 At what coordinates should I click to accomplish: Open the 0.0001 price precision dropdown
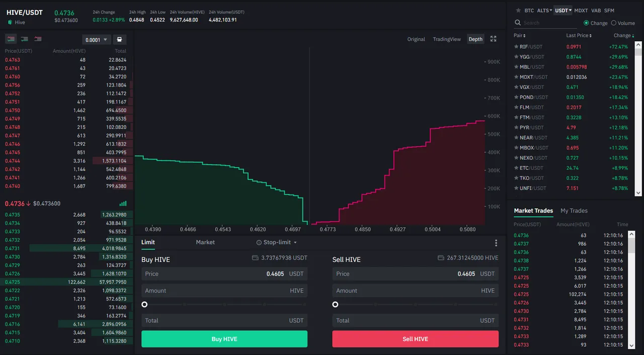(96, 40)
